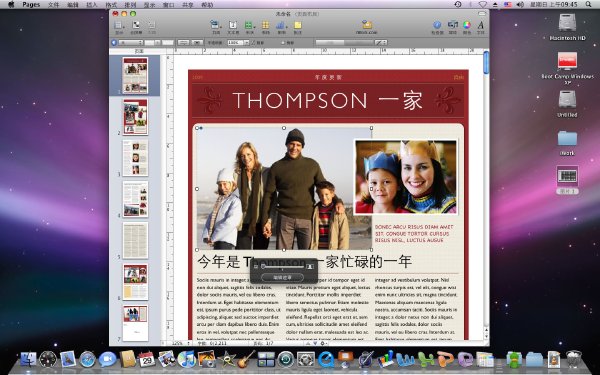The width and height of the screenshot is (600, 375).
Task: Click the 编辑遮罩 button
Action: pyautogui.click(x=282, y=277)
